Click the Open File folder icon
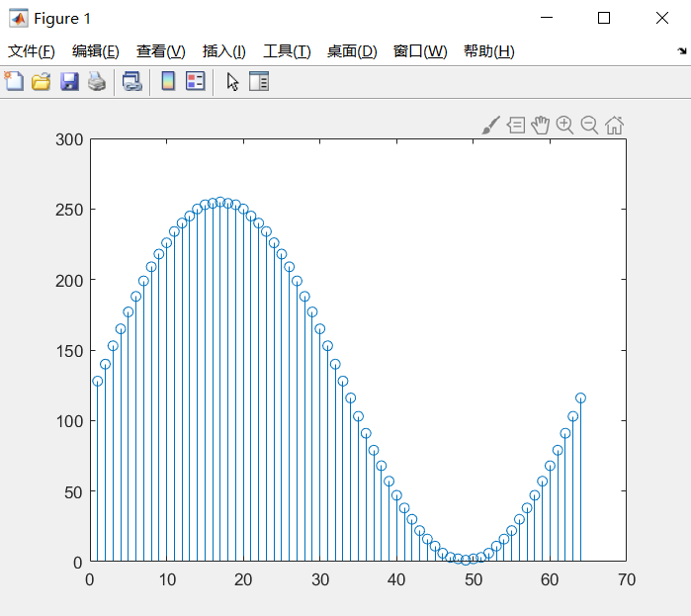Screen dimensions: 691x616 tap(41, 81)
